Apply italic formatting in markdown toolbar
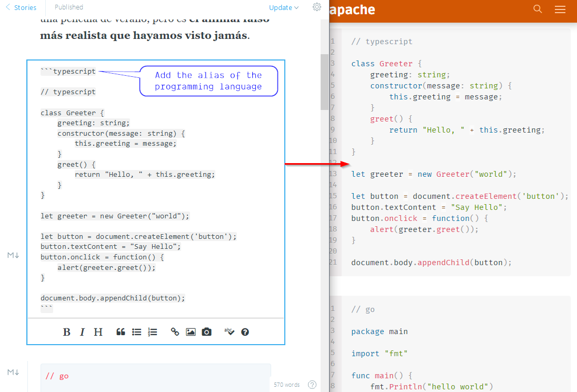The width and height of the screenshot is (577, 392). click(82, 332)
